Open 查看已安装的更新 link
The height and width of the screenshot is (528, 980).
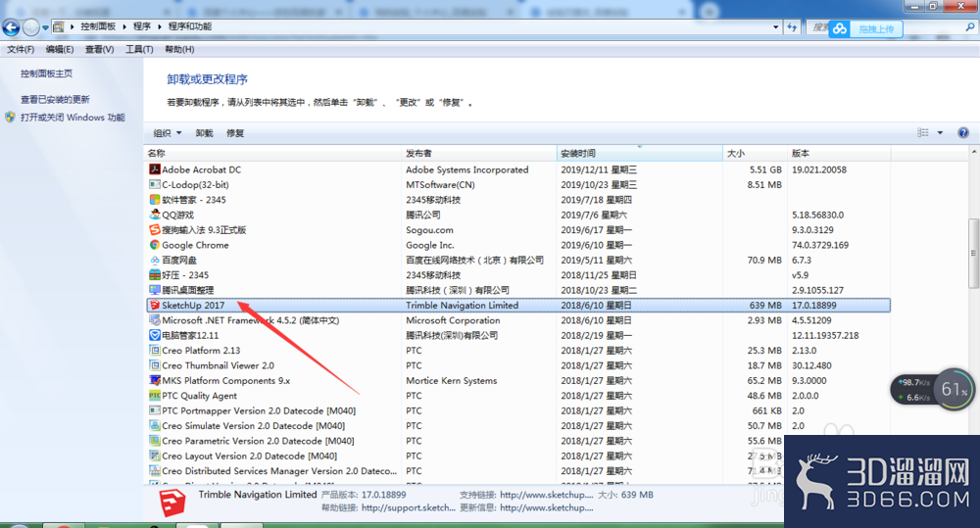pyautogui.click(x=55, y=99)
